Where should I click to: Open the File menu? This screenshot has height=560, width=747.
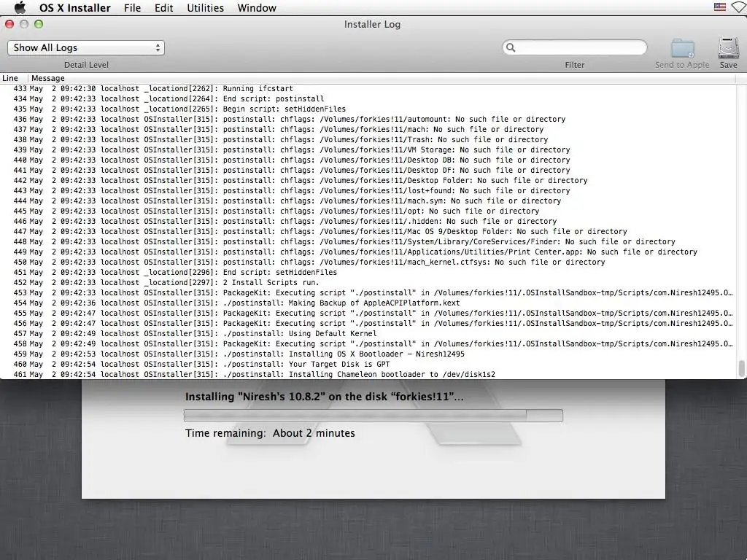point(132,8)
